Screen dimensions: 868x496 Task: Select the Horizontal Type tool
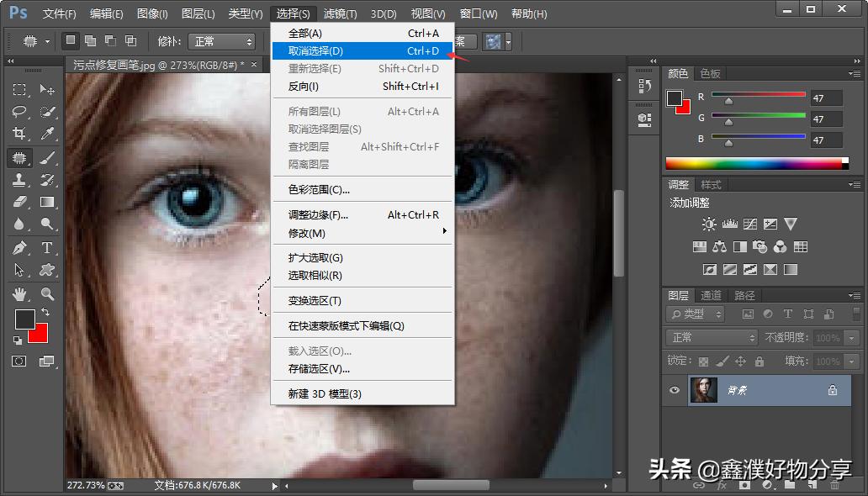(47, 248)
